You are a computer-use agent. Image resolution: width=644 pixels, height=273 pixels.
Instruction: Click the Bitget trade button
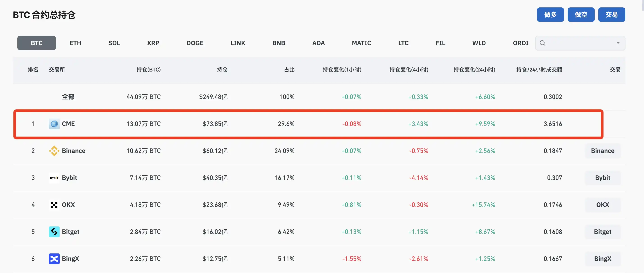click(x=603, y=232)
